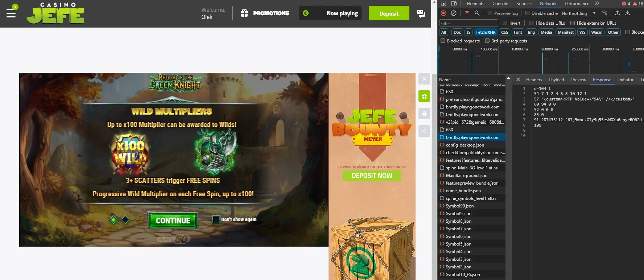Screen dimensions: 644x280
Task: Tick the Don't show again checkbox
Action: (x=216, y=219)
